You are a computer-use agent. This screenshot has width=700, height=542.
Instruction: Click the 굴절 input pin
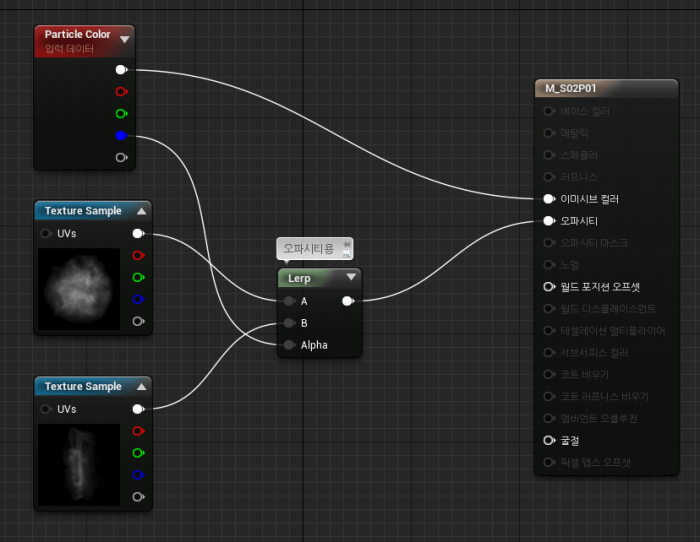548,440
